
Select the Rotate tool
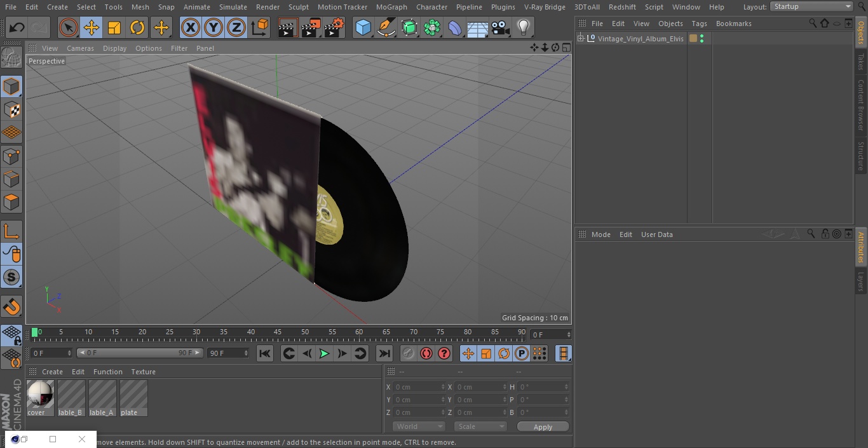(137, 28)
